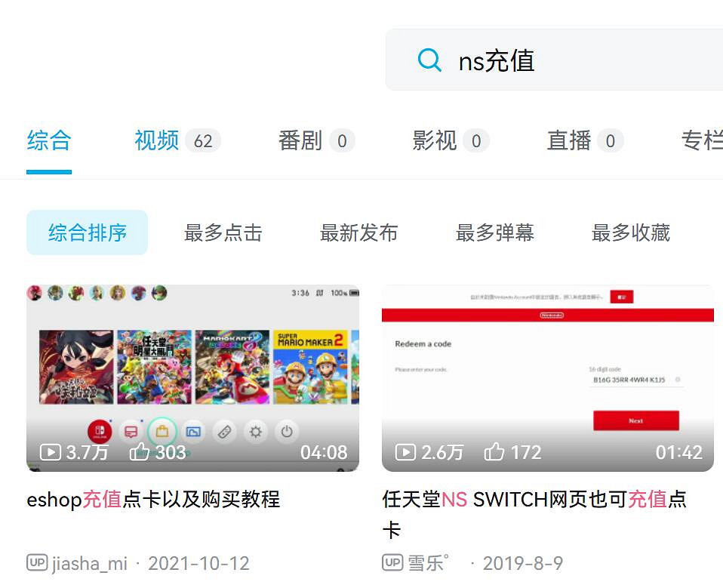Sort results by 最多点击
This screenshot has width=723, height=588.
point(223,233)
